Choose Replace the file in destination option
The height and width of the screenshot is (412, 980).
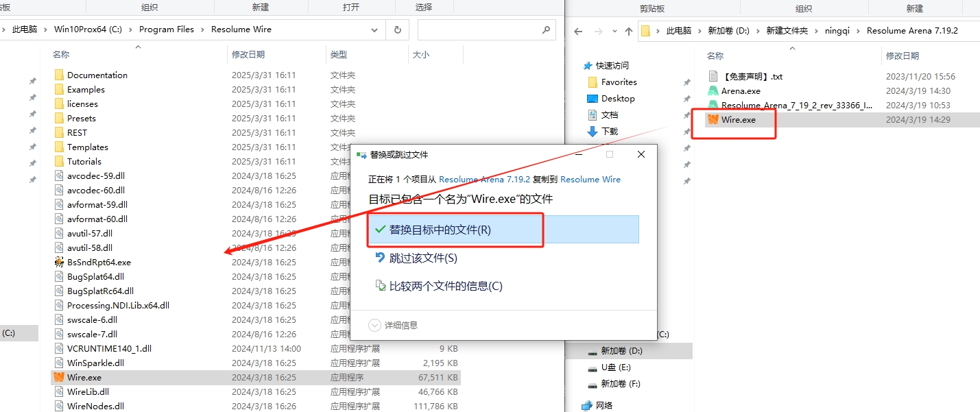tap(503, 230)
